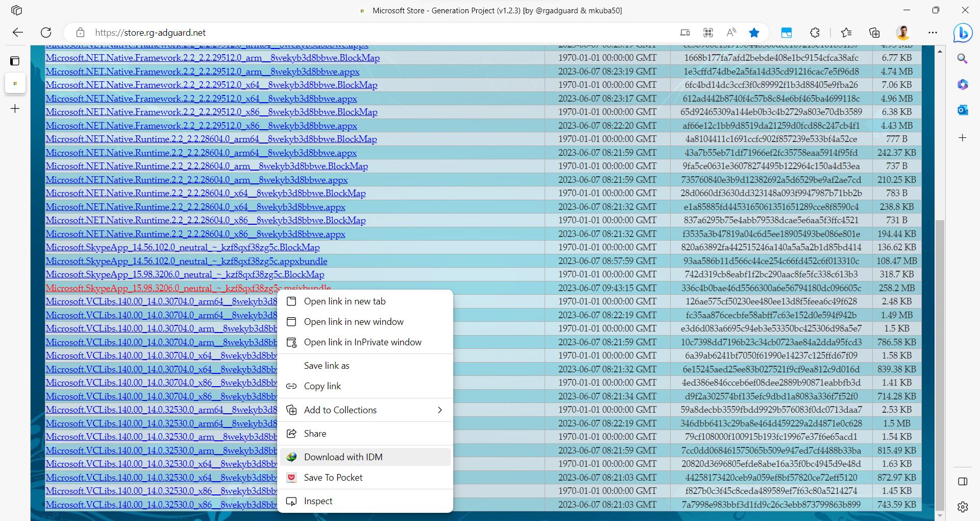Open NET.Native.Framework 2.2.29512.0 x64 BlockMap link
This screenshot has width=980, height=521.
pos(211,85)
